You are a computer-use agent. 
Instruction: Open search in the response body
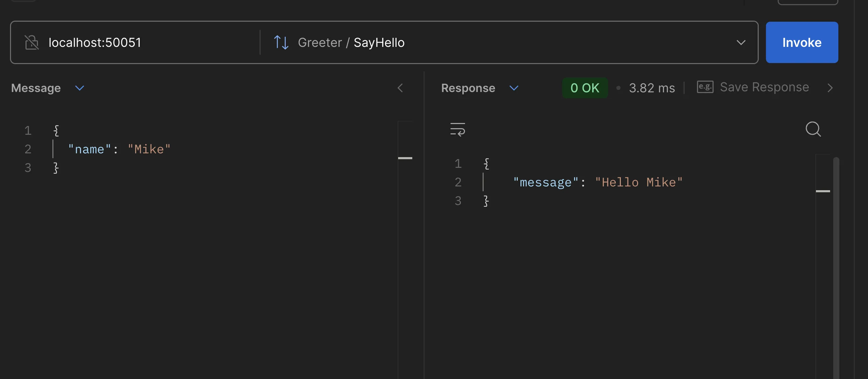coord(813,129)
